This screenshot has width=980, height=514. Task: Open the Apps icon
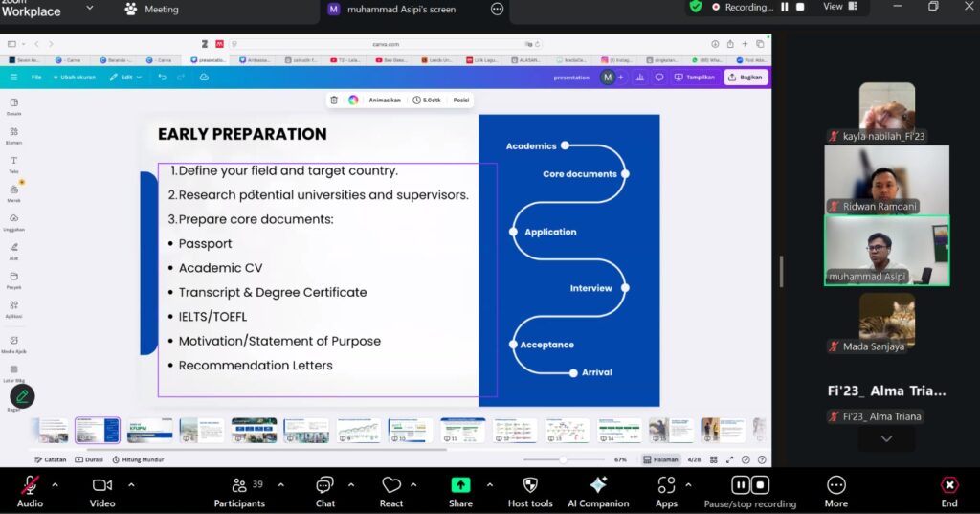click(x=666, y=486)
